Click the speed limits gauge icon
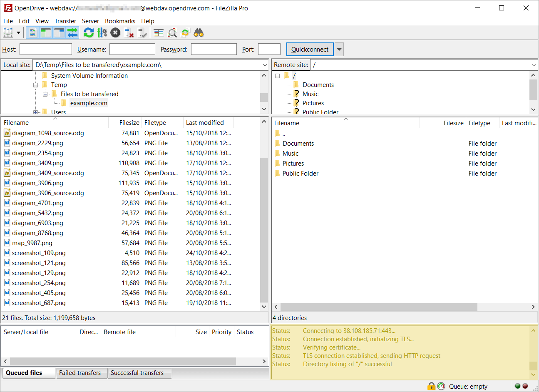The width and height of the screenshot is (539, 392). (x=441, y=386)
